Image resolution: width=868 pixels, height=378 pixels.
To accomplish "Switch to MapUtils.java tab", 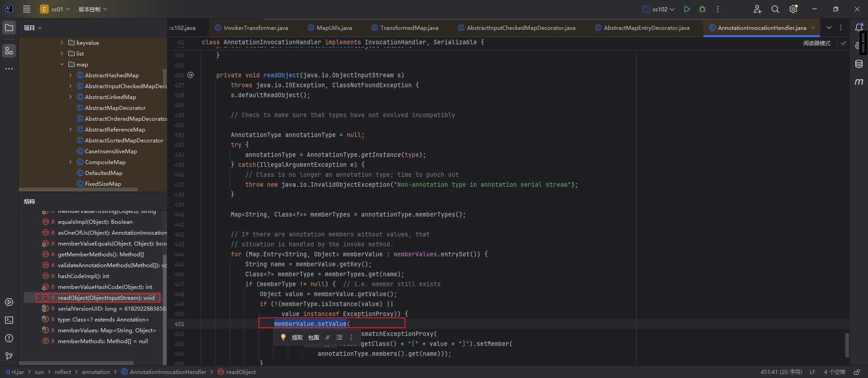I will click(330, 28).
